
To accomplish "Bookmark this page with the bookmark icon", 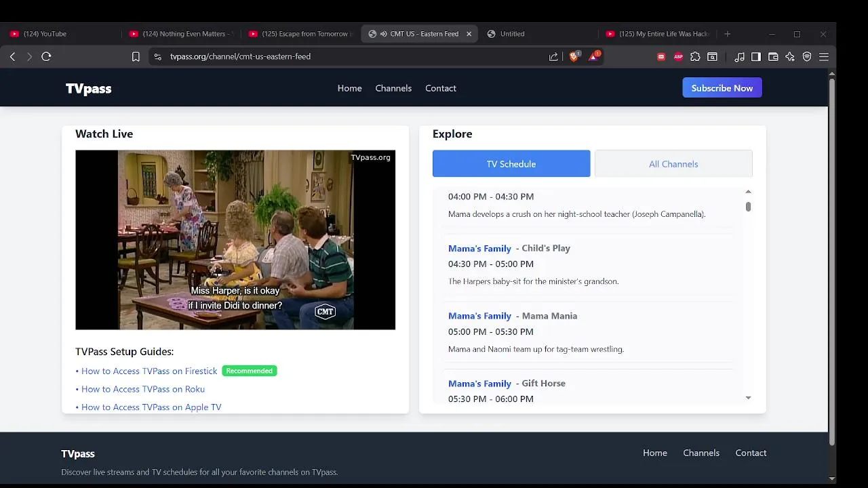I will (x=136, y=57).
